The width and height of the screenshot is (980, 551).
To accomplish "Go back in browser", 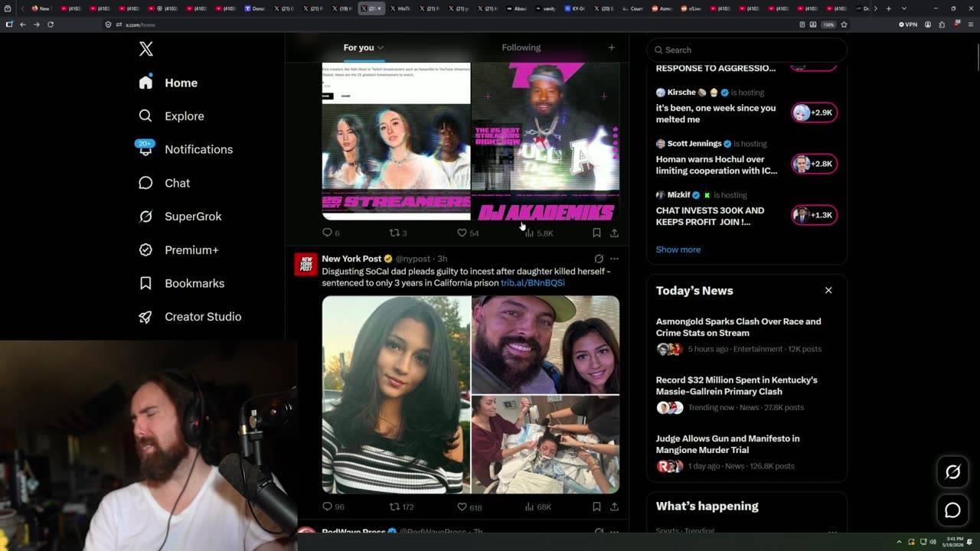I will pos(23,24).
